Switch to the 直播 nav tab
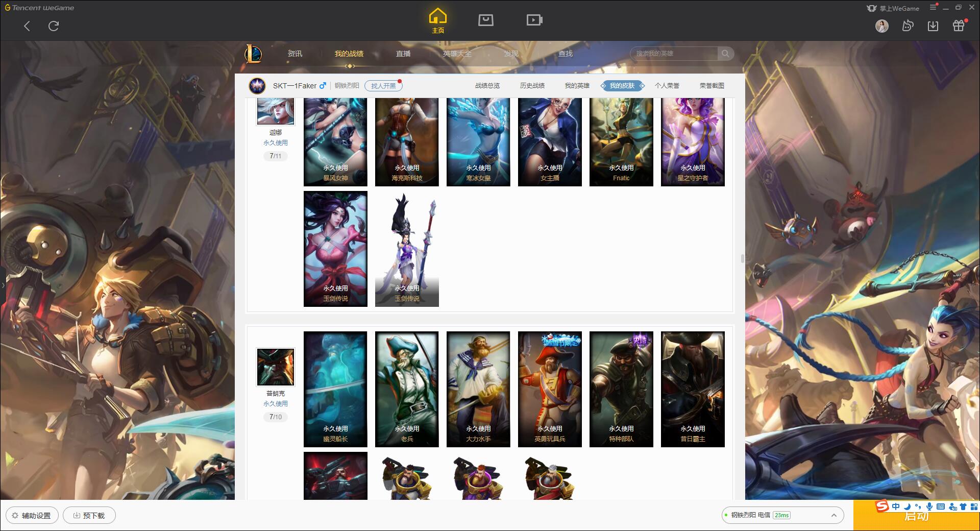The height and width of the screenshot is (531, 980). click(x=403, y=54)
